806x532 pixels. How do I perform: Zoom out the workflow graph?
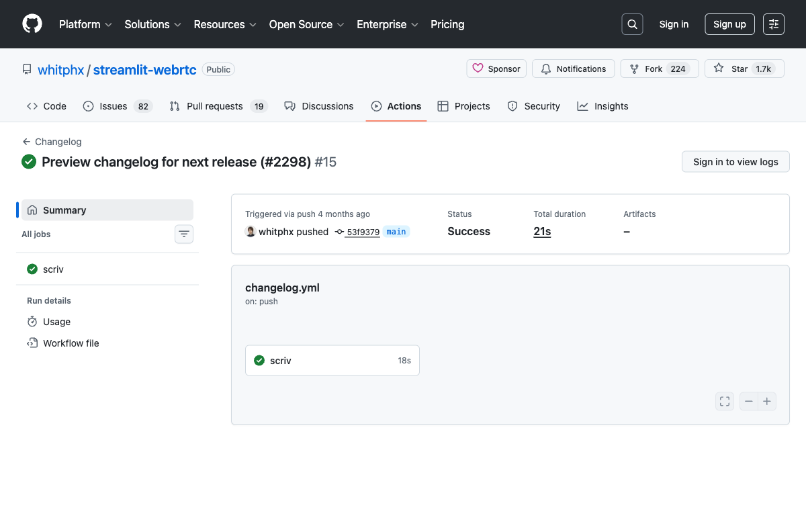coord(749,402)
